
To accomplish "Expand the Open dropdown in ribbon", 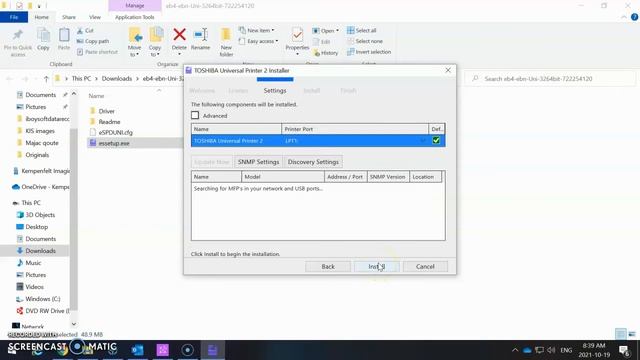I will pos(326,31).
